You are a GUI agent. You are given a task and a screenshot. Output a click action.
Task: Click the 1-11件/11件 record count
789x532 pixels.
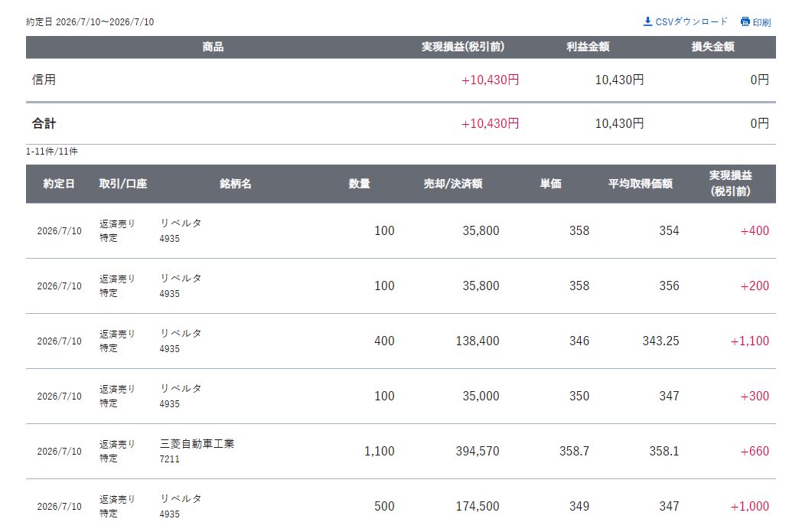[52, 152]
